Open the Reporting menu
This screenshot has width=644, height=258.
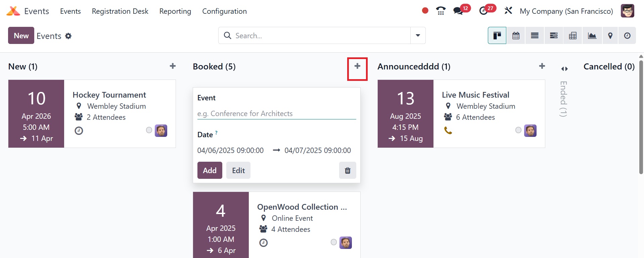(175, 11)
